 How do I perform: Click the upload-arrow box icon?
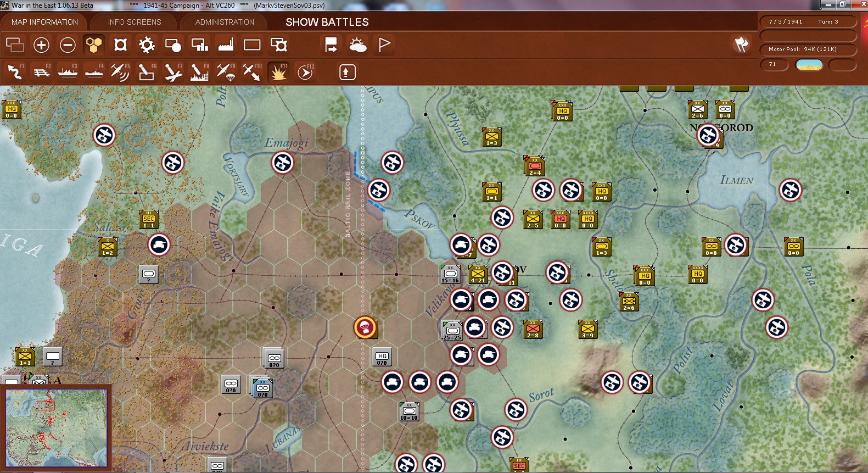pyautogui.click(x=348, y=72)
